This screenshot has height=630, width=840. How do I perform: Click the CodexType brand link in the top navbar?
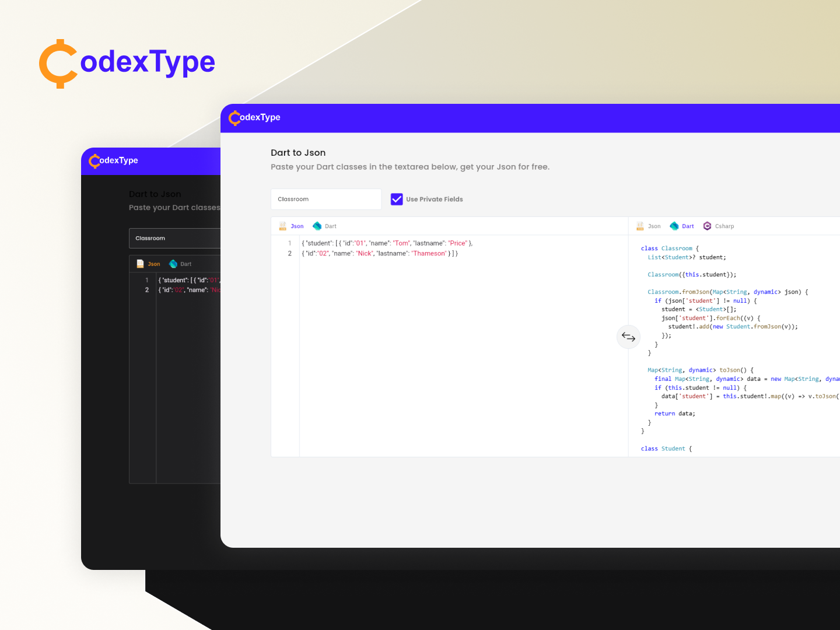pyautogui.click(x=254, y=118)
